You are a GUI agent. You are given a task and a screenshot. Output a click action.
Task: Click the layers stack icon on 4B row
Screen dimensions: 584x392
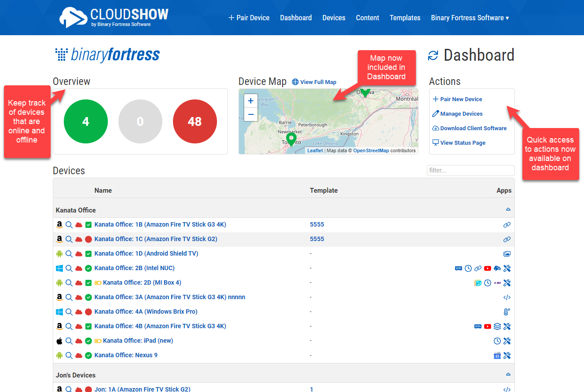(497, 326)
